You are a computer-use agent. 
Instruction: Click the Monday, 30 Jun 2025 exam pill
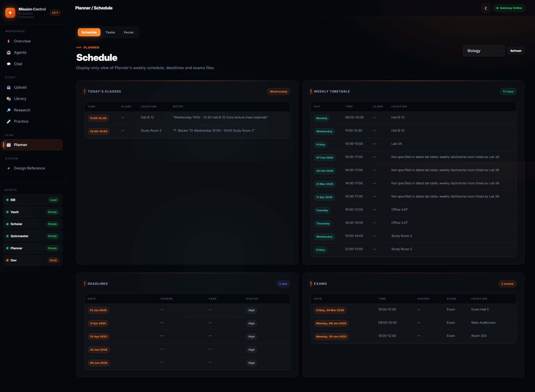(331, 337)
